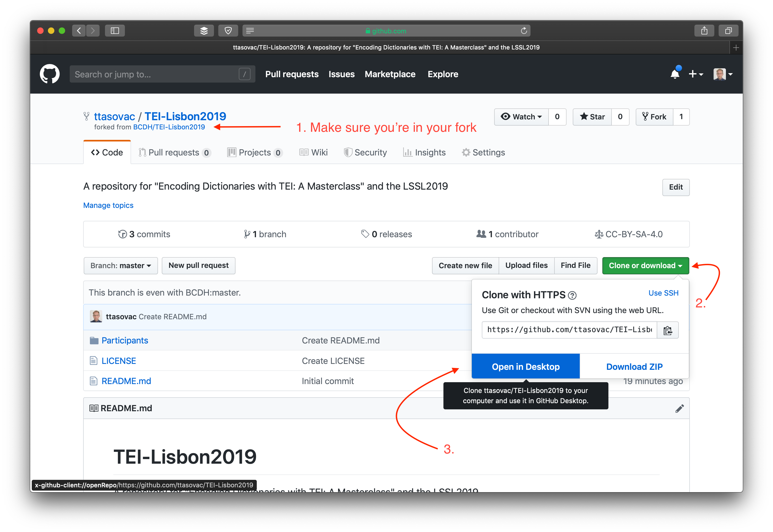View the 1 contributor link

pos(508,235)
